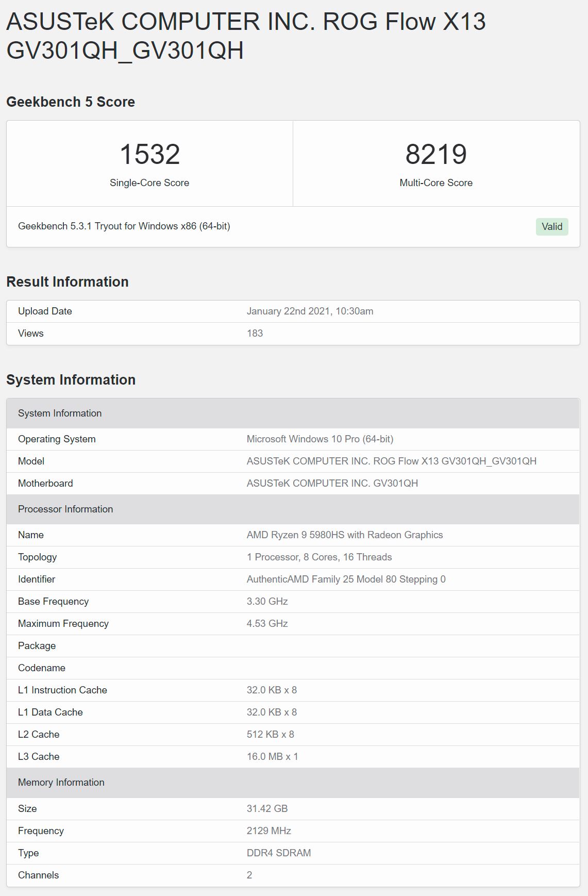Viewport: 588px width, 896px height.
Task: Click the Model row label
Action: coord(31,461)
